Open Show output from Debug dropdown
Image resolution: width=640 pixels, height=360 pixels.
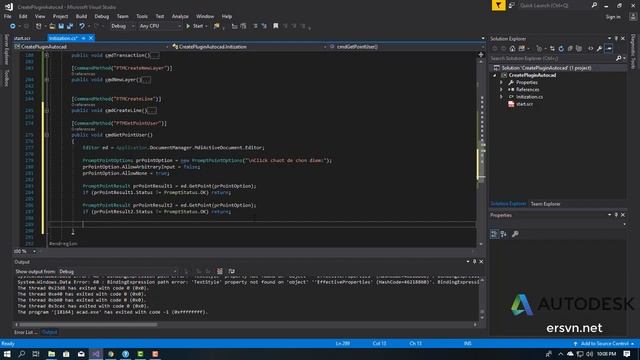(x=118, y=271)
